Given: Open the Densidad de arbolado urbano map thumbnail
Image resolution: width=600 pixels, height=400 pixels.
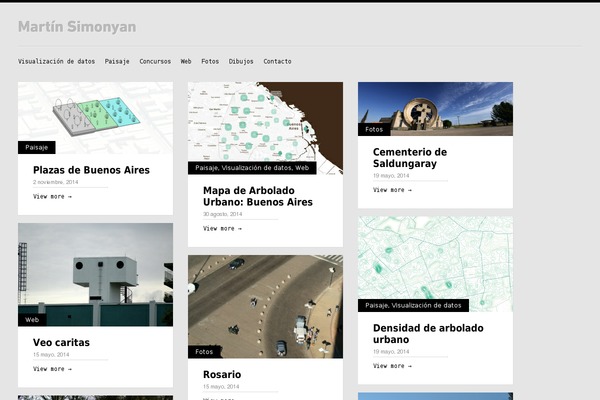Looking at the screenshot, I should 435,264.
